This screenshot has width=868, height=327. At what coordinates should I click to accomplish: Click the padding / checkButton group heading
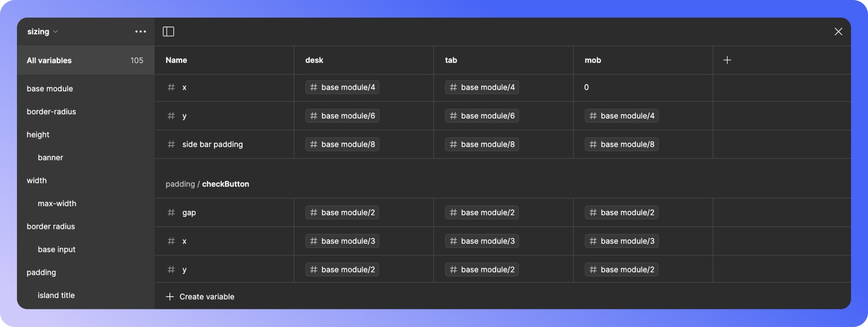point(207,184)
